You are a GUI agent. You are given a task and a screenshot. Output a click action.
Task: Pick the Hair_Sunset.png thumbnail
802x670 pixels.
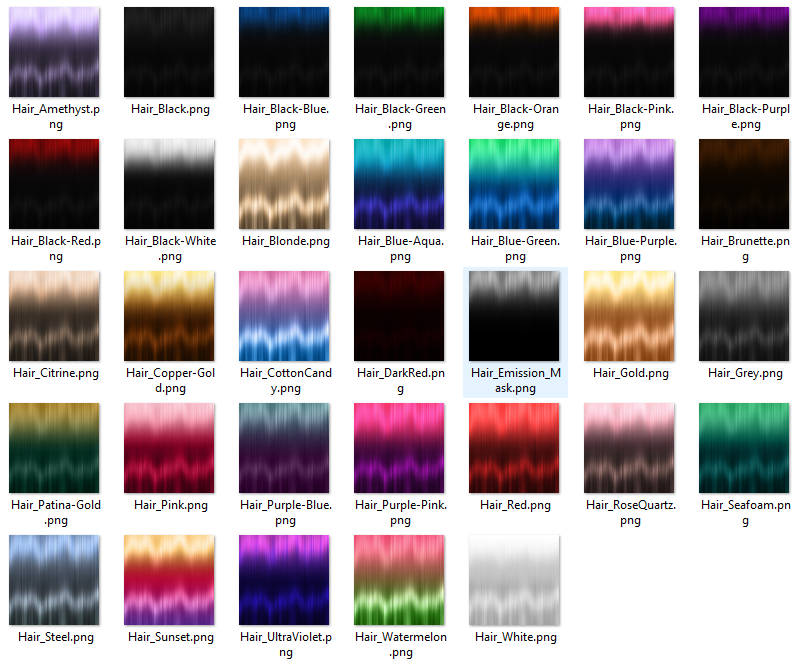coord(169,579)
